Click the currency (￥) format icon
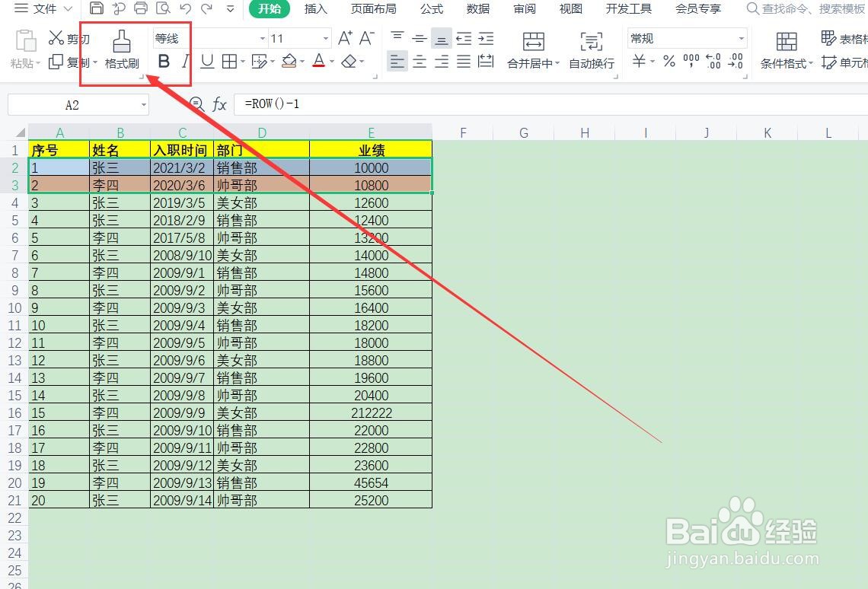Screen dimensions: 868x589 pos(639,61)
